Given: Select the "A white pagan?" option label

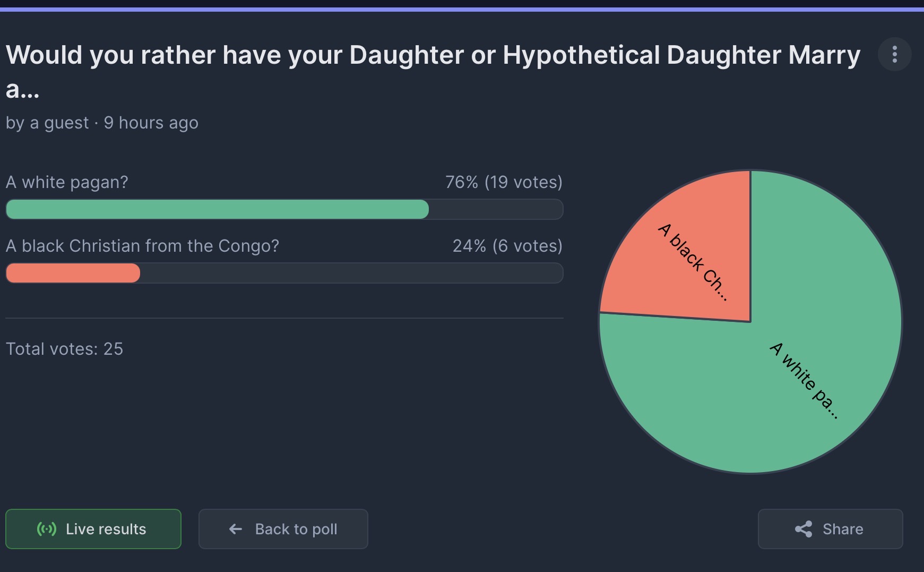Looking at the screenshot, I should point(67,182).
